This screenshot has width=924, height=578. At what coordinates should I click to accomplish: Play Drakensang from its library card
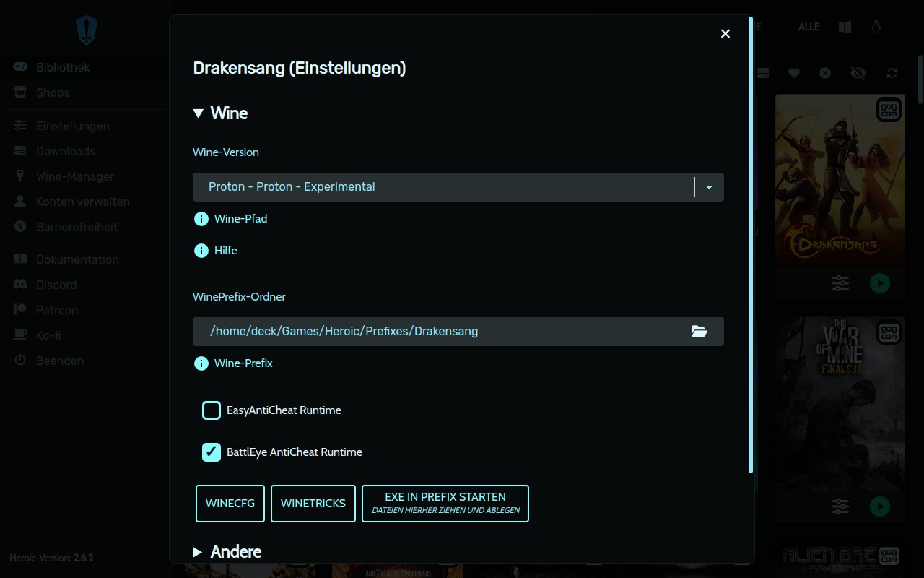(879, 283)
